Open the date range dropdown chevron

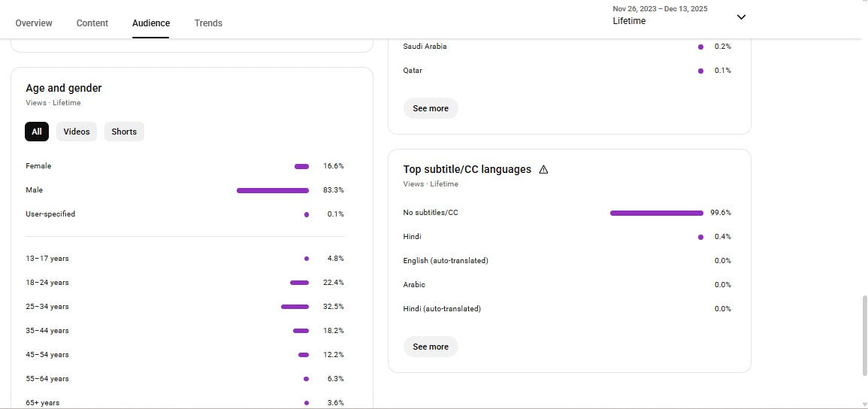pyautogui.click(x=741, y=17)
